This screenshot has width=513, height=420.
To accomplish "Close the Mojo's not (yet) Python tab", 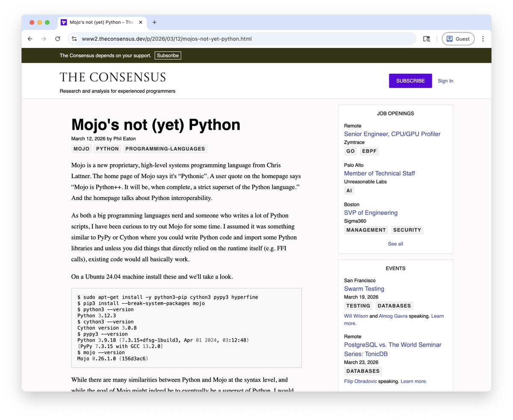I will coord(141,22).
